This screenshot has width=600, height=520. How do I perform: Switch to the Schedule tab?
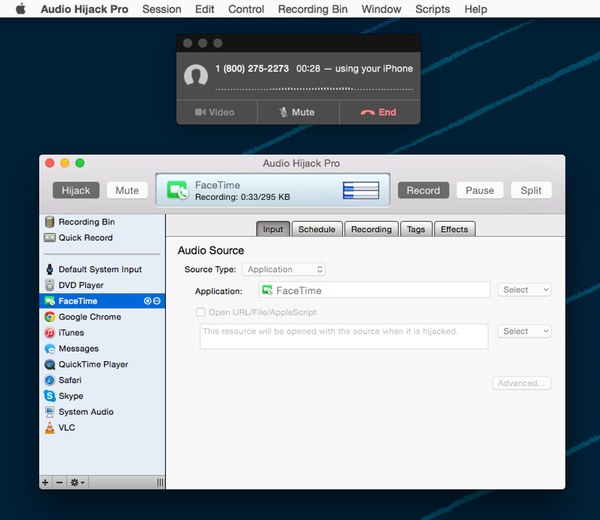(317, 229)
